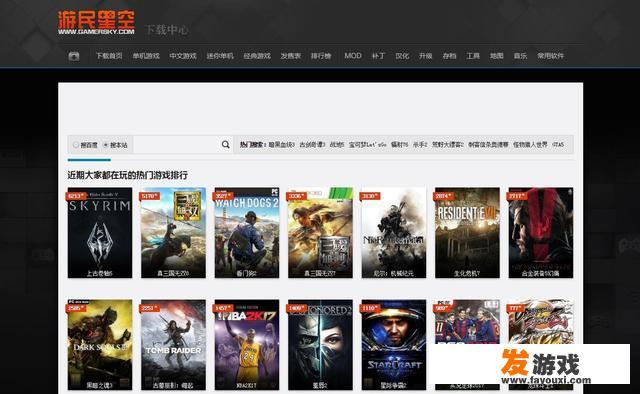Screen dimensions: 640x394
Task: Click hot search link 刺客信条奥德赛
Action: coord(488,145)
